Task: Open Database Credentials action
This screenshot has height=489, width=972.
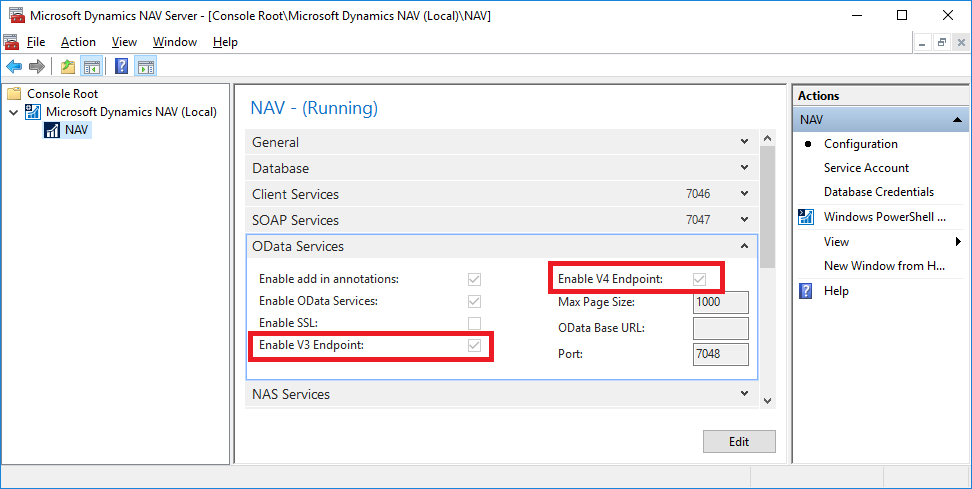Action: point(878,192)
